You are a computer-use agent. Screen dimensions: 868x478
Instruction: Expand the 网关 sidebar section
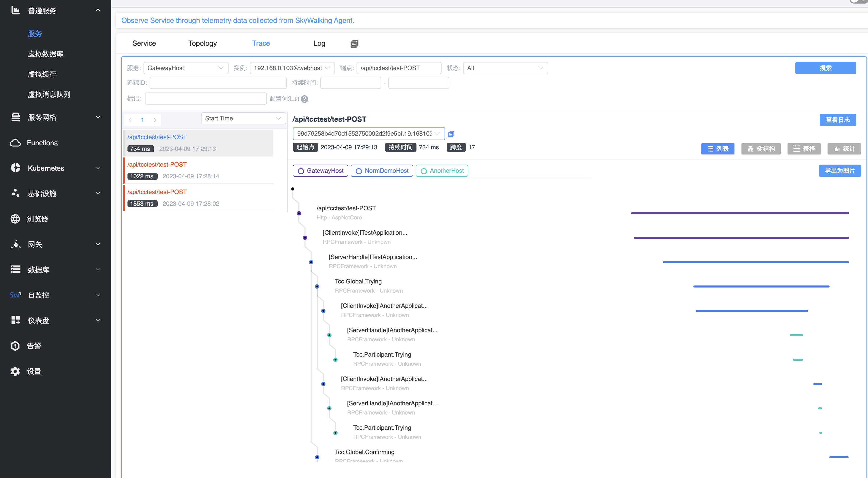tap(98, 244)
